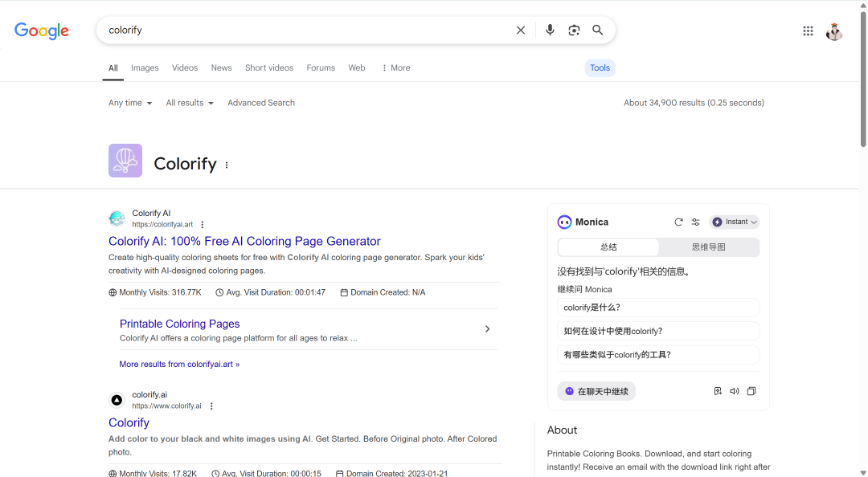868x477 pixels.
Task: Select Monica 总结 tab
Action: tap(608, 247)
